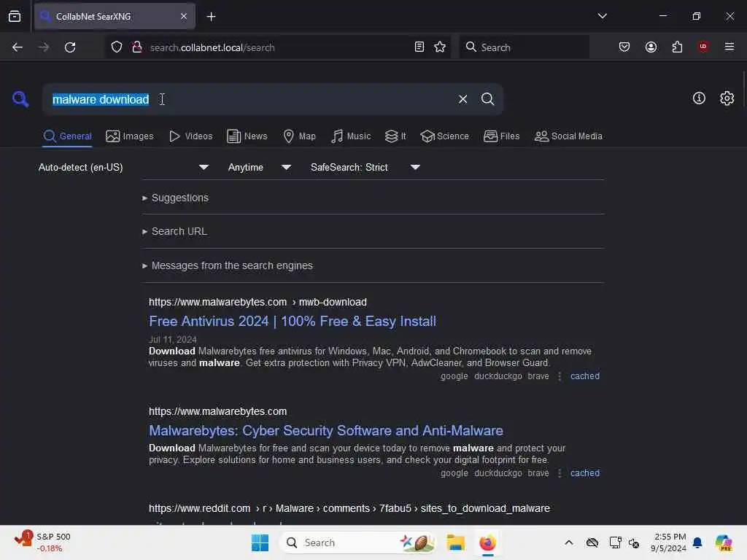This screenshot has height=560, width=747.
Task: Open the About info icon
Action: [x=699, y=98]
